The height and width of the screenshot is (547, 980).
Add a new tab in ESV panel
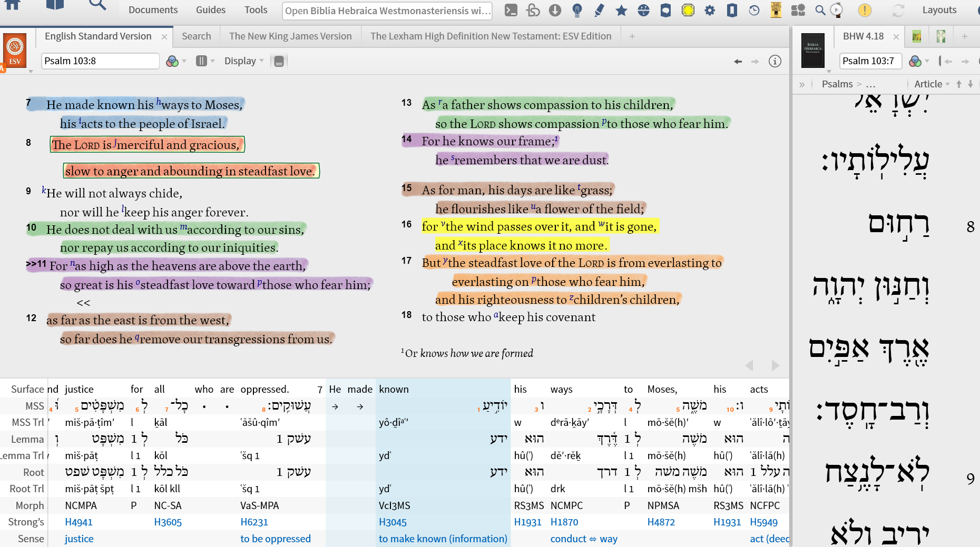coord(632,36)
